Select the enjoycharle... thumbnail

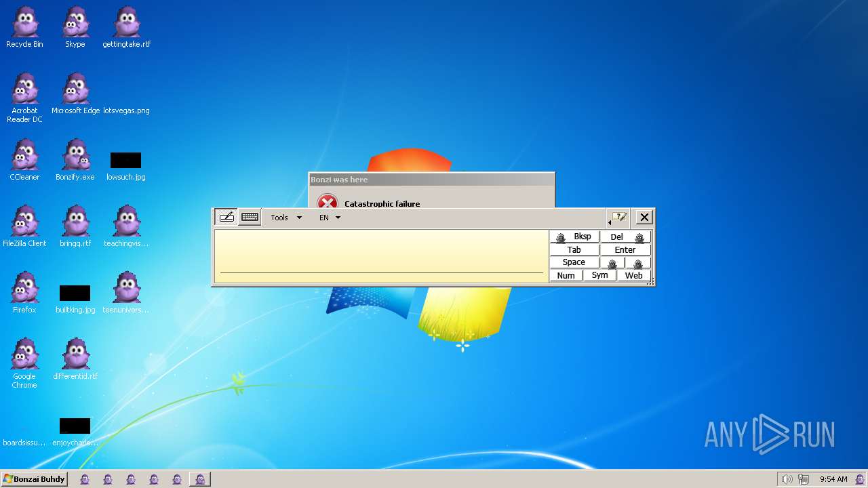[x=75, y=426]
